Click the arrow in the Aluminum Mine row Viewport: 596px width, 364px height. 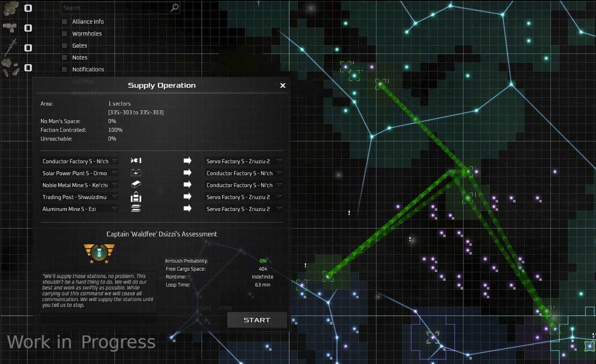click(188, 208)
